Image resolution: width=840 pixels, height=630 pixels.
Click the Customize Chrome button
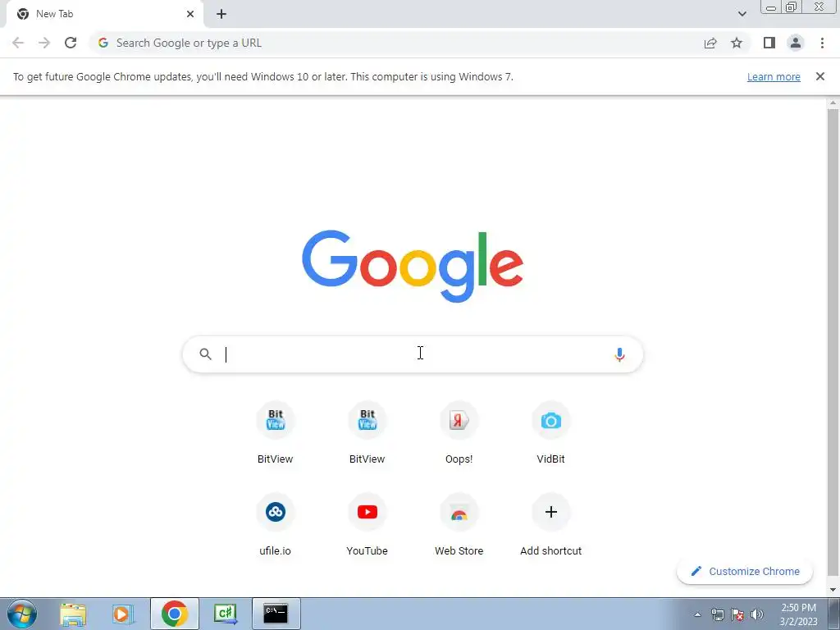click(745, 571)
